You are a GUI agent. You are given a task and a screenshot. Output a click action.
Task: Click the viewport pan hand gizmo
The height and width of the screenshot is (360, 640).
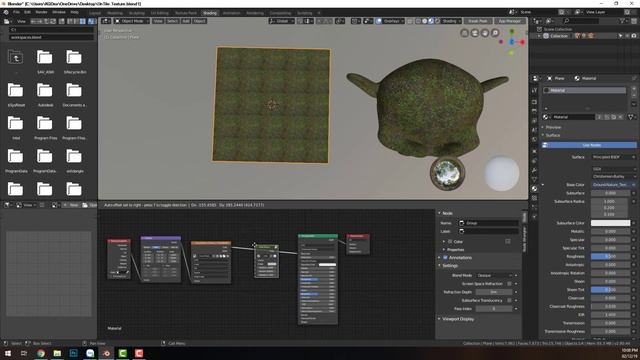tap(485, 33)
